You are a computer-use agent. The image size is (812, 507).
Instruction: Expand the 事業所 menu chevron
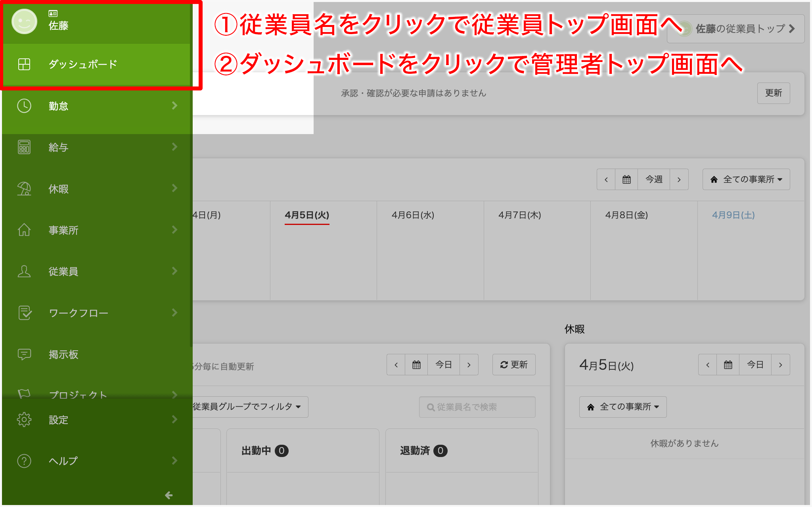[x=174, y=230]
